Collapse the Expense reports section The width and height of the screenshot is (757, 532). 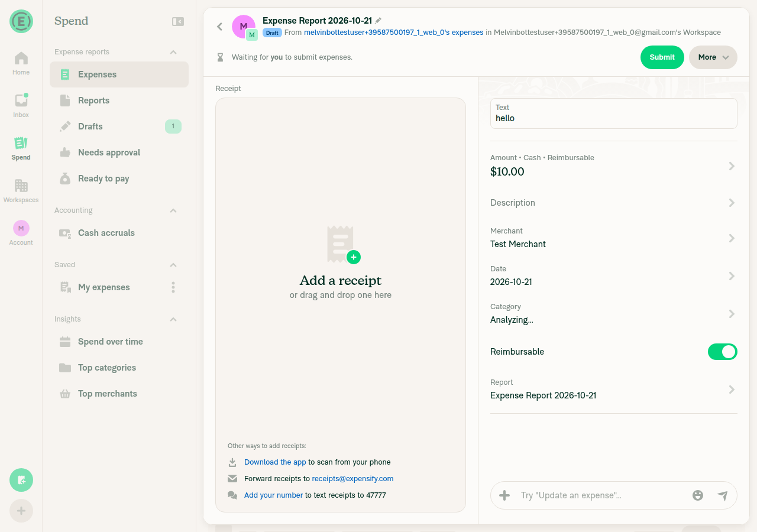pos(173,52)
